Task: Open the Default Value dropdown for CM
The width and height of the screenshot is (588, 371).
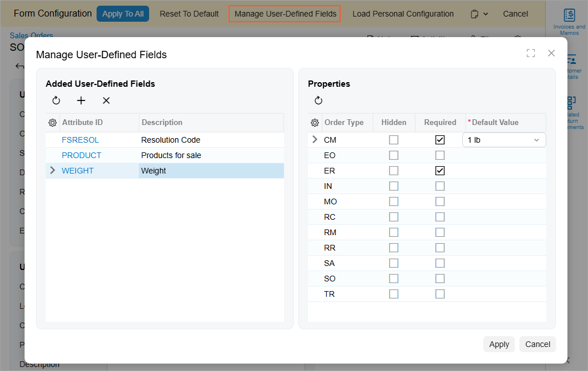Action: [x=536, y=140]
